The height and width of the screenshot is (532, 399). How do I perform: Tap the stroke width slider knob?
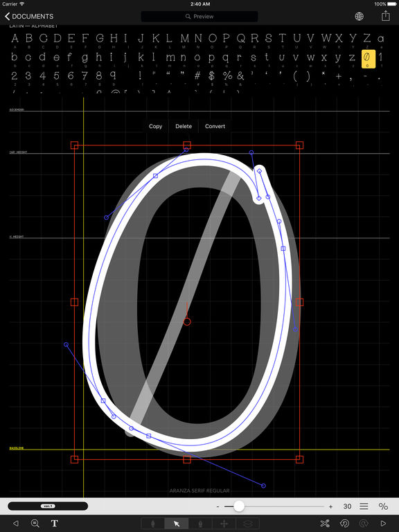tap(239, 506)
